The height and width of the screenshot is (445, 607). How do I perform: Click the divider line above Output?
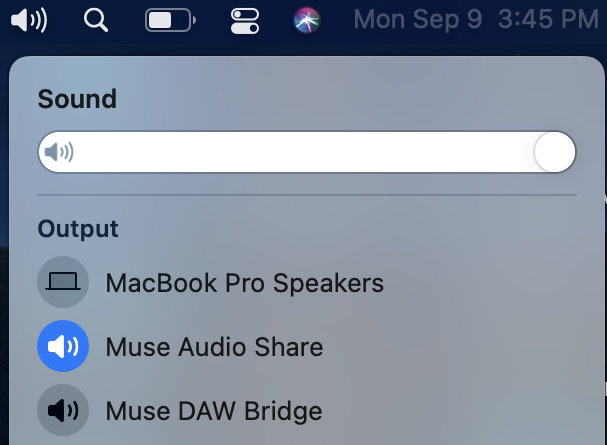(307, 195)
